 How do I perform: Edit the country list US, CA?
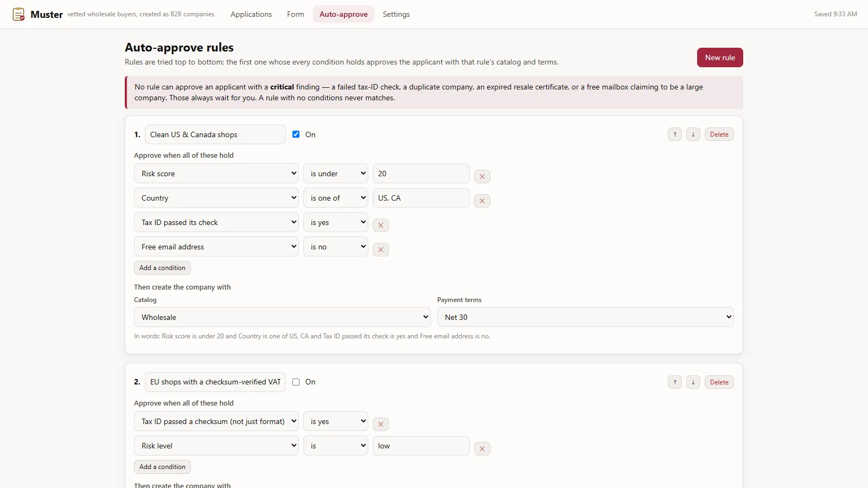(x=421, y=198)
